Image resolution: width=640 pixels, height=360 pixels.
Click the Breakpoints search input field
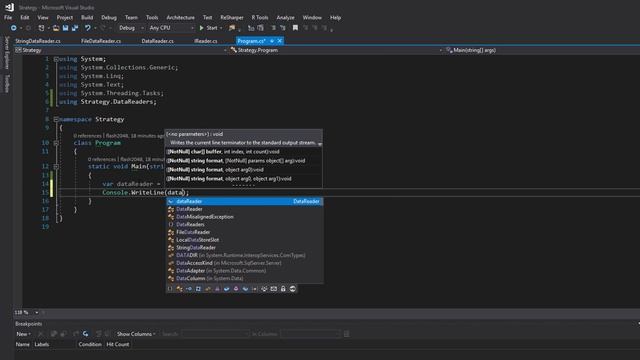215,334
